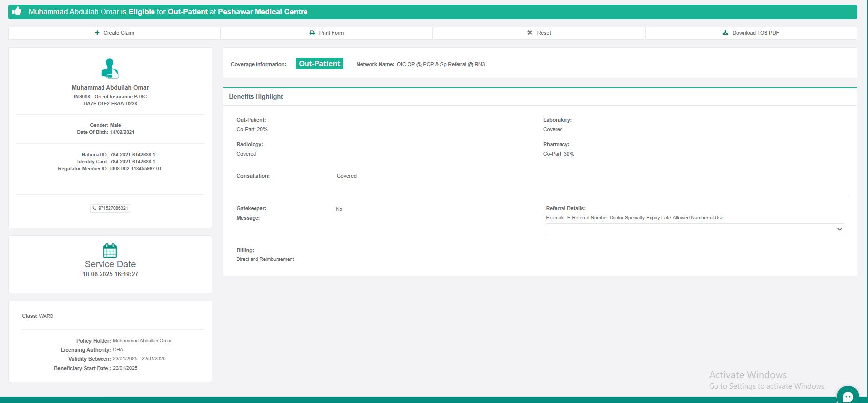Screen dimensions: 868x403
Task: Click the Out-Patient coverage badge
Action: click(x=319, y=64)
